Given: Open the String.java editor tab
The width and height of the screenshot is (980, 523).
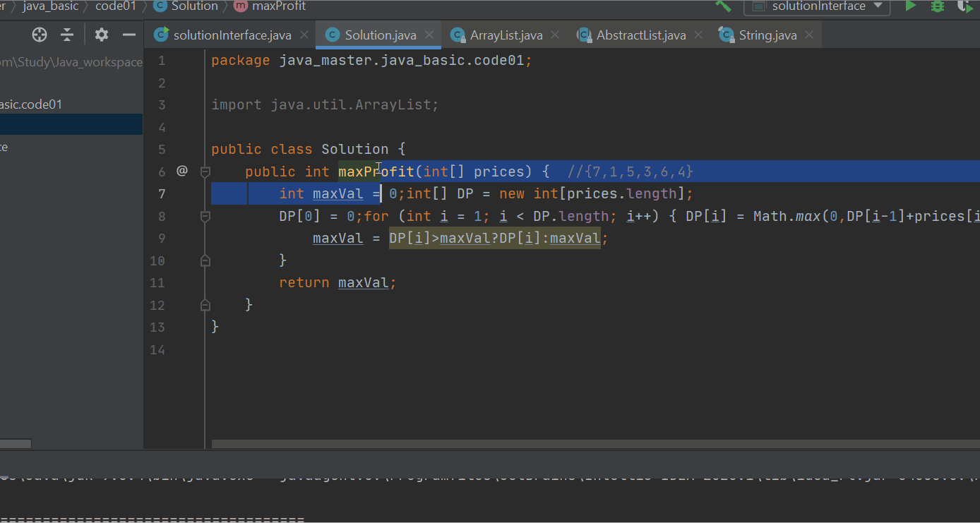Looking at the screenshot, I should (x=767, y=35).
